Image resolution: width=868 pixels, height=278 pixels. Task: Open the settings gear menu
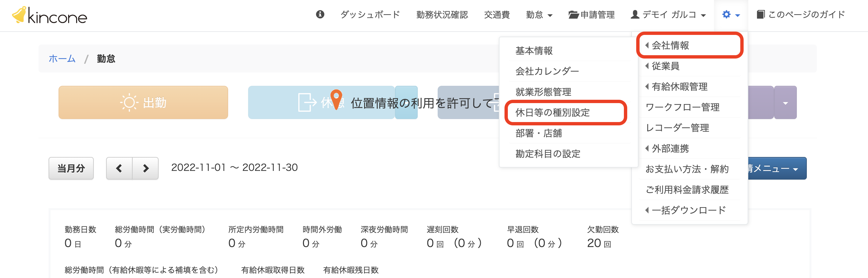[x=731, y=15]
